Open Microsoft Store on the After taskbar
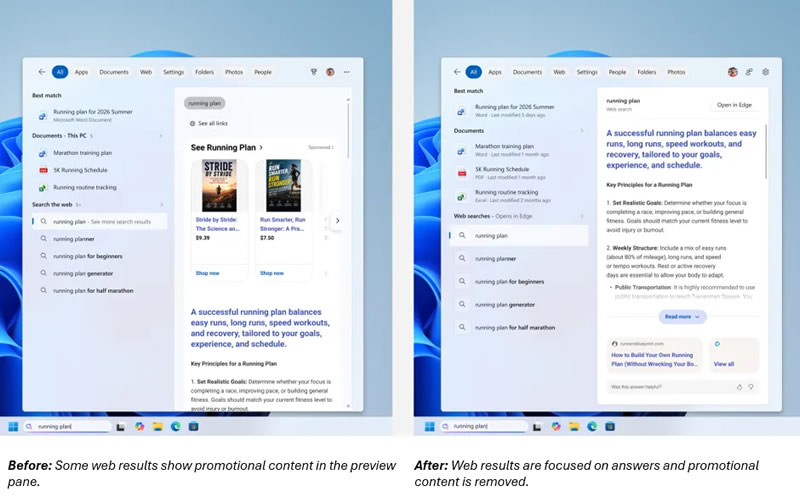The height and width of the screenshot is (498, 800). [610, 427]
